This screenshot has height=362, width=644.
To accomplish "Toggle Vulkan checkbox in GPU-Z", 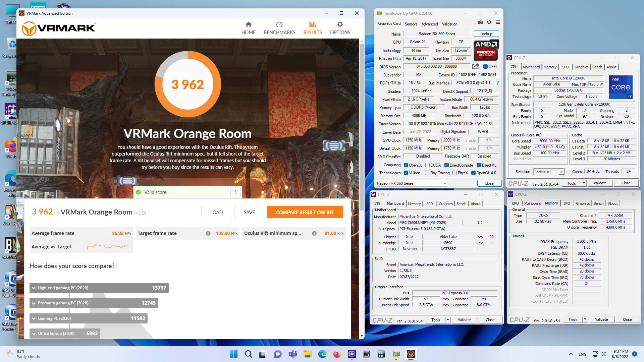I will (406, 173).
